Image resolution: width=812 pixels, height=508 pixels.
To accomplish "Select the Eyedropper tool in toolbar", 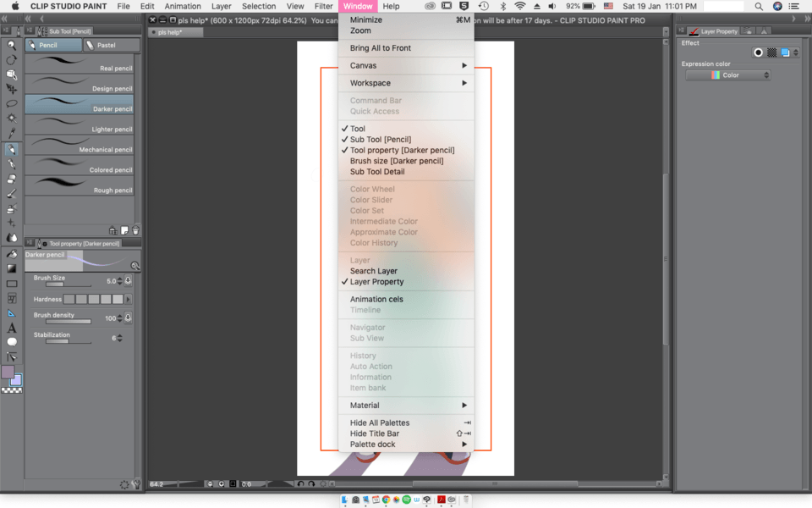I will click(12, 134).
